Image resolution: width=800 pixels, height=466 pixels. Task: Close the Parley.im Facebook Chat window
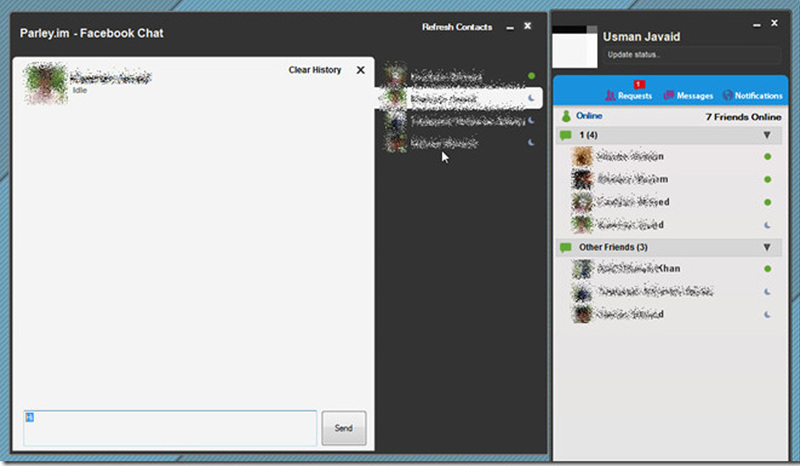(x=528, y=26)
